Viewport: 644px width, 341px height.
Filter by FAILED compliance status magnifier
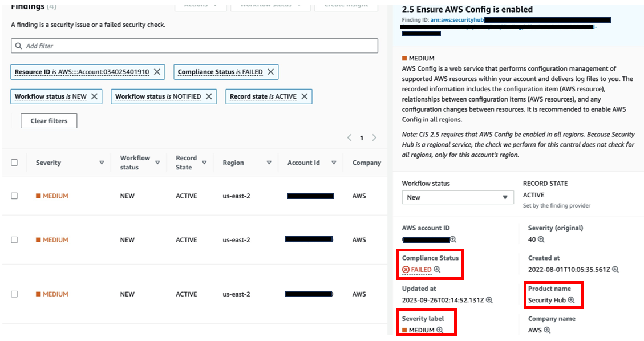(437, 270)
